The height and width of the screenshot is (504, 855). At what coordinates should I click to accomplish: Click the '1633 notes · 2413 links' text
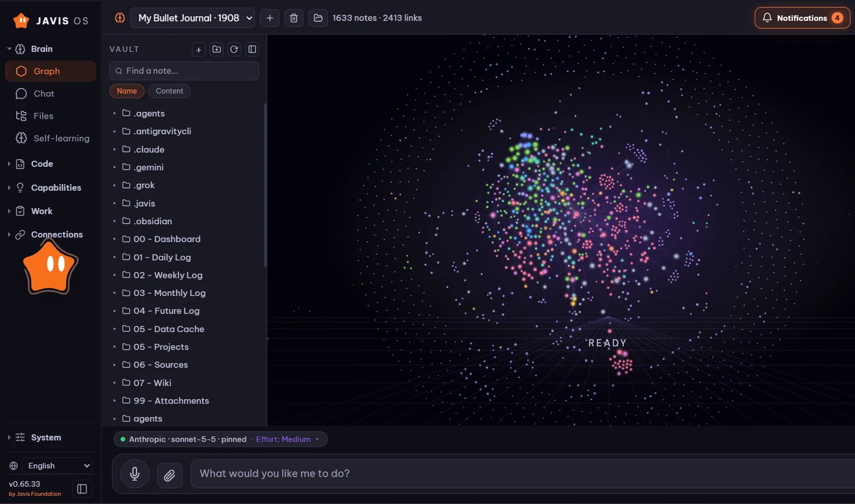(377, 18)
